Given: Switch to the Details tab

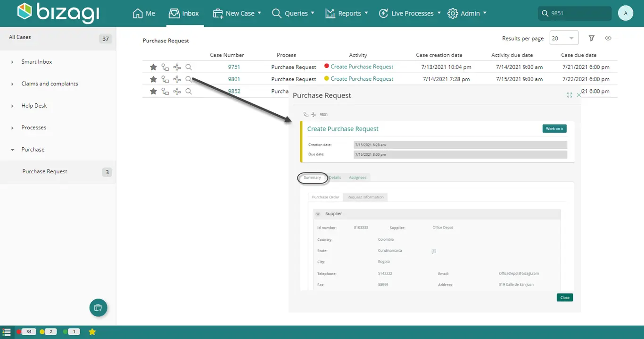Looking at the screenshot, I should (335, 178).
